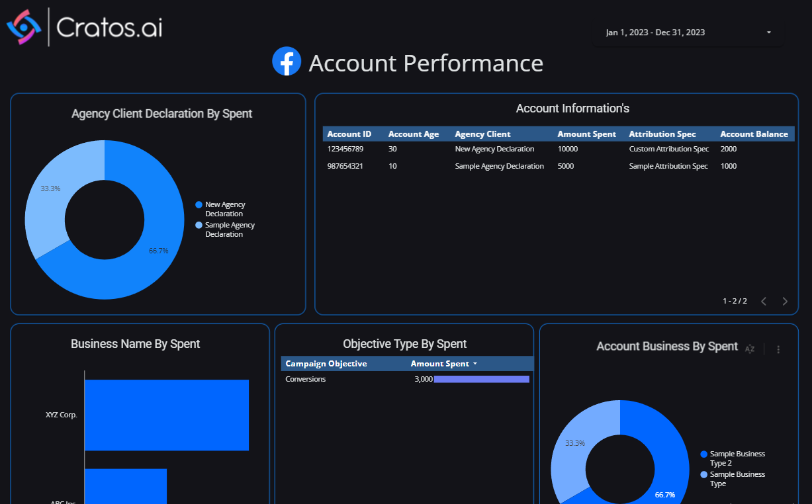Image resolution: width=812 pixels, height=504 pixels.
Task: Select account ID cell 123456789
Action: click(345, 149)
